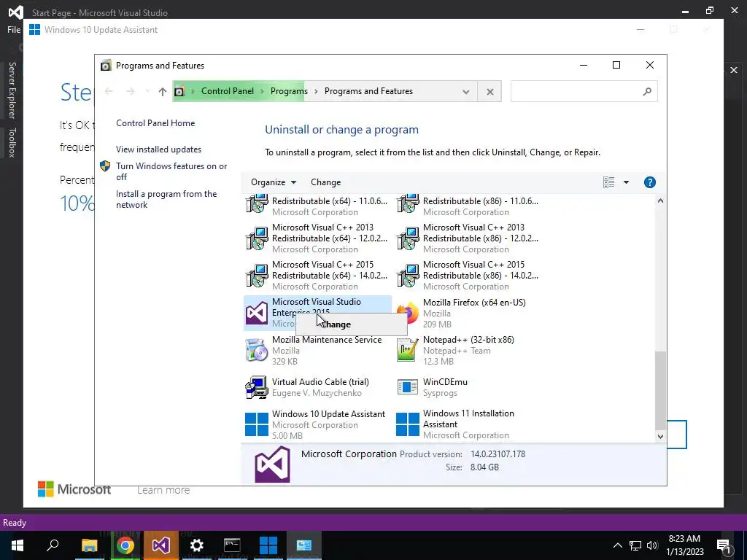Click the network icon in system tray

635,545
